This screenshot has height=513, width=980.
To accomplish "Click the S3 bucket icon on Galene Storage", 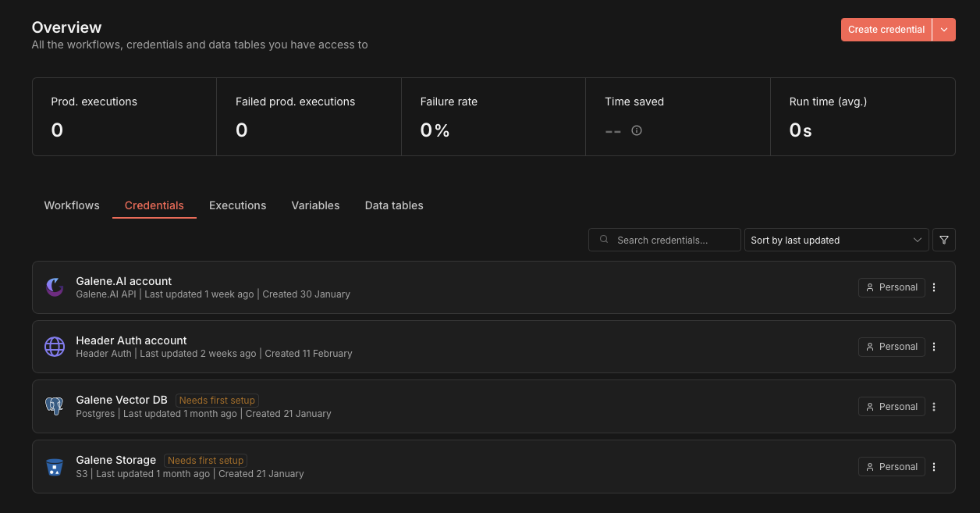I will [54, 466].
